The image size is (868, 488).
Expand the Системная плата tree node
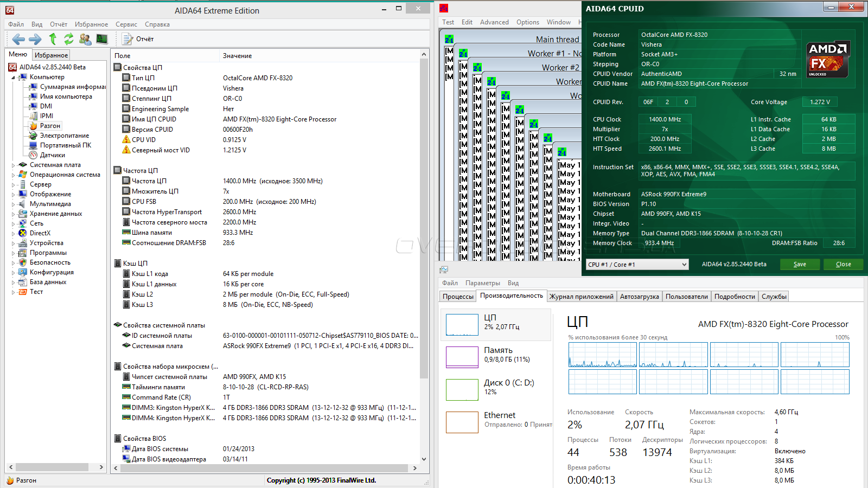pyautogui.click(x=13, y=165)
